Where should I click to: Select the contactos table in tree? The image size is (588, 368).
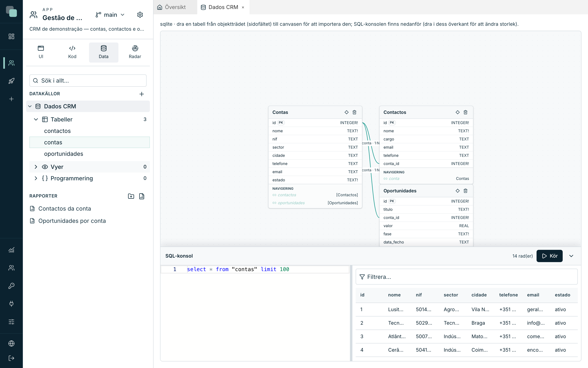tap(89, 131)
